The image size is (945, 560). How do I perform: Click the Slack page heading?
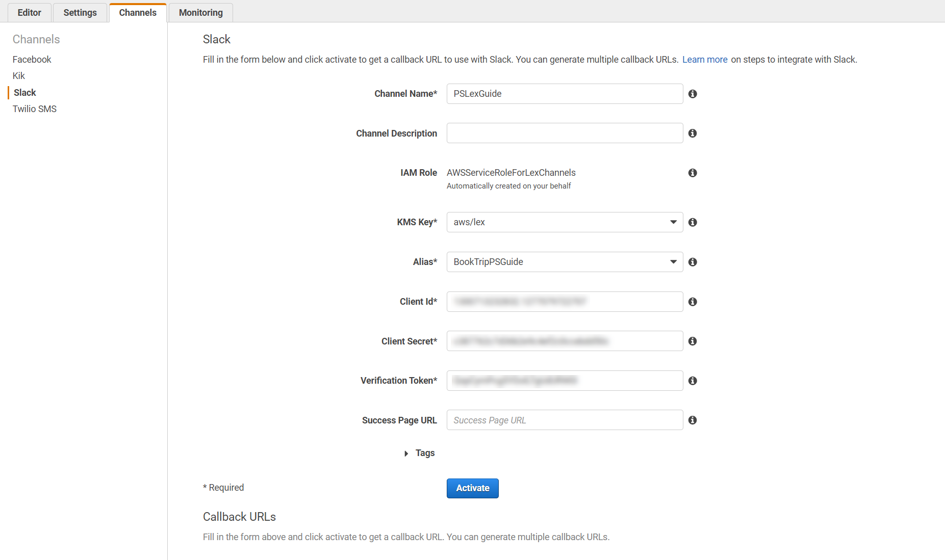point(217,39)
